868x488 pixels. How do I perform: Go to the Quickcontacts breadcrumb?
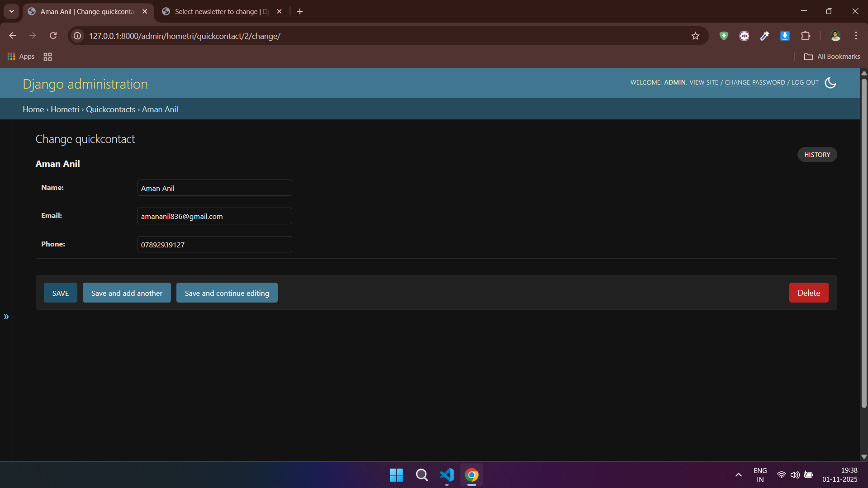(111, 109)
